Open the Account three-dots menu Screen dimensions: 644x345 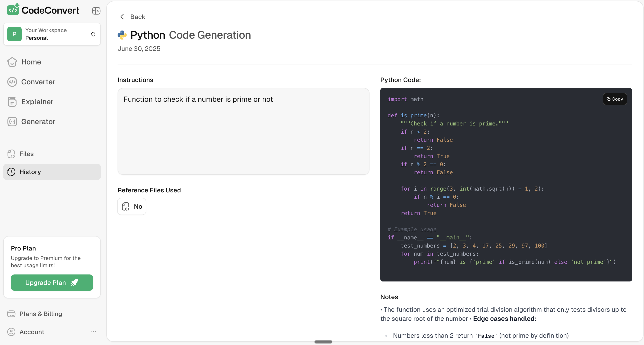pos(93,332)
